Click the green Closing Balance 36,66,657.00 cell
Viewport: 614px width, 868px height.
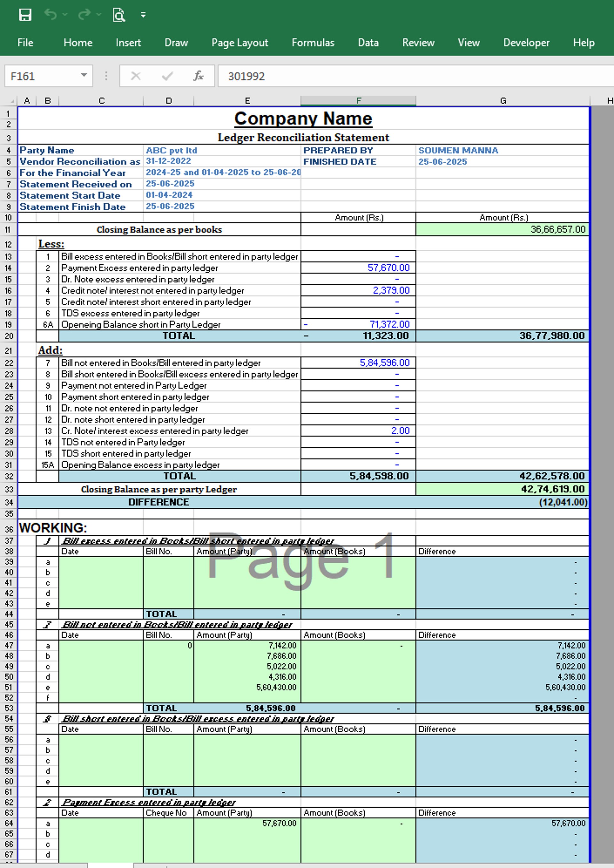(502, 229)
